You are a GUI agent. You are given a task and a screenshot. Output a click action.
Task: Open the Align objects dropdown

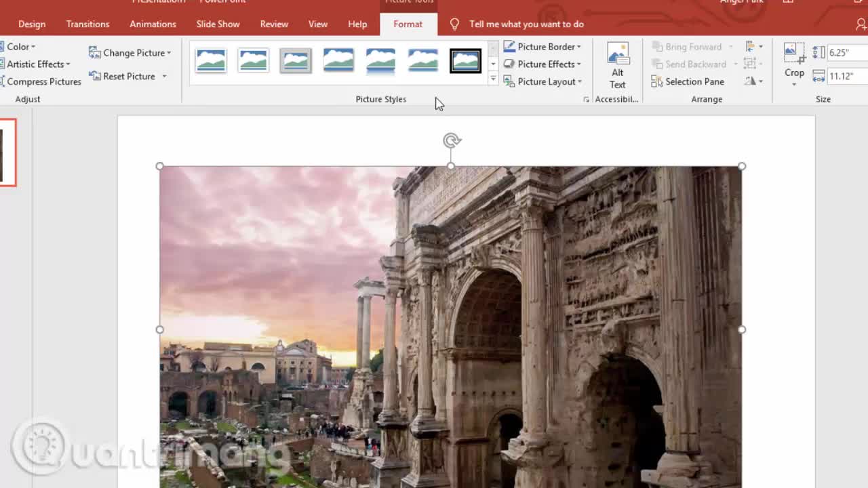point(753,47)
